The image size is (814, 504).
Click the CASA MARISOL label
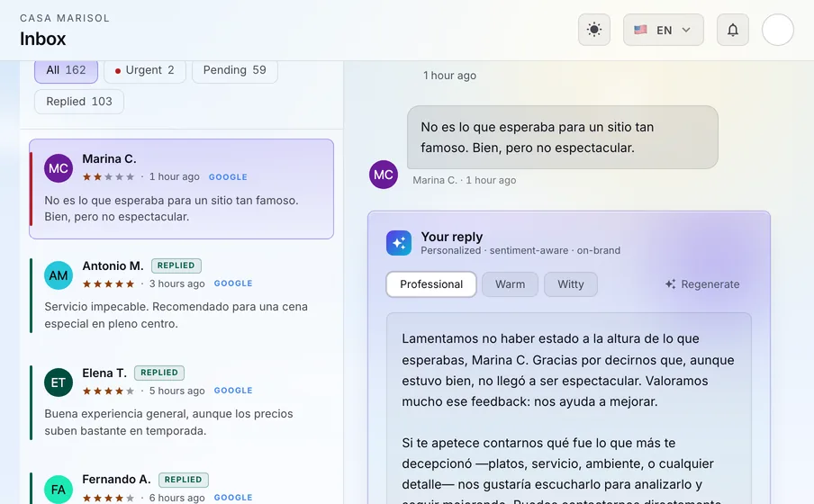(65, 18)
